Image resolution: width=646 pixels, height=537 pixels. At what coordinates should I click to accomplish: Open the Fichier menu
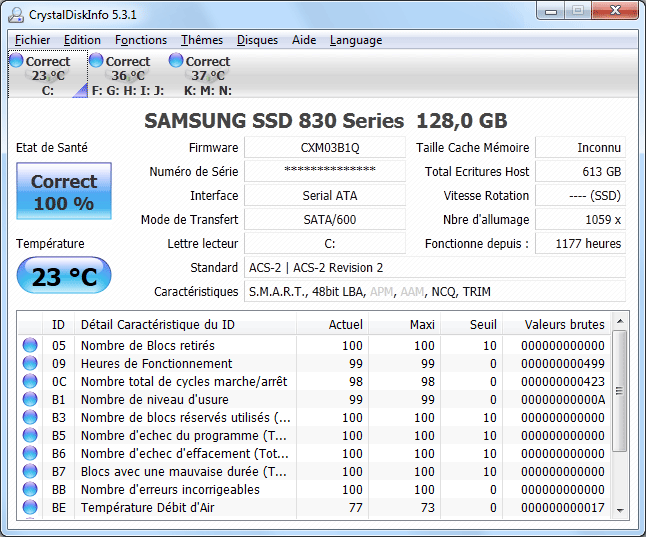click(32, 40)
